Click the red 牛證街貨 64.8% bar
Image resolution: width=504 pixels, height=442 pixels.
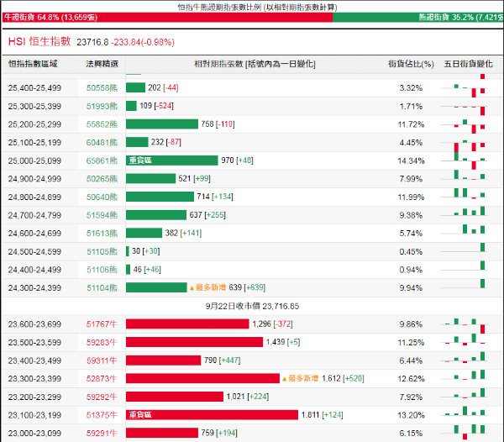pos(167,18)
